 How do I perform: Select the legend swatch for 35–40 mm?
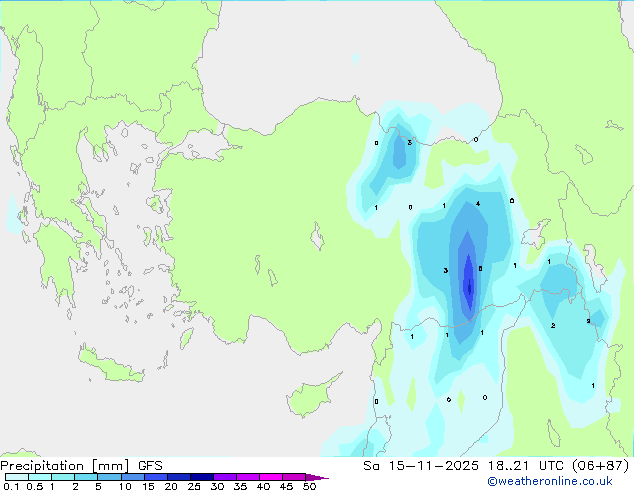pos(247,477)
